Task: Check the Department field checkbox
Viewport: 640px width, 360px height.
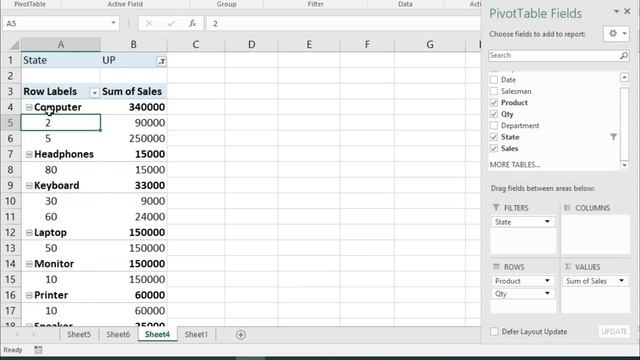Action: (494, 125)
